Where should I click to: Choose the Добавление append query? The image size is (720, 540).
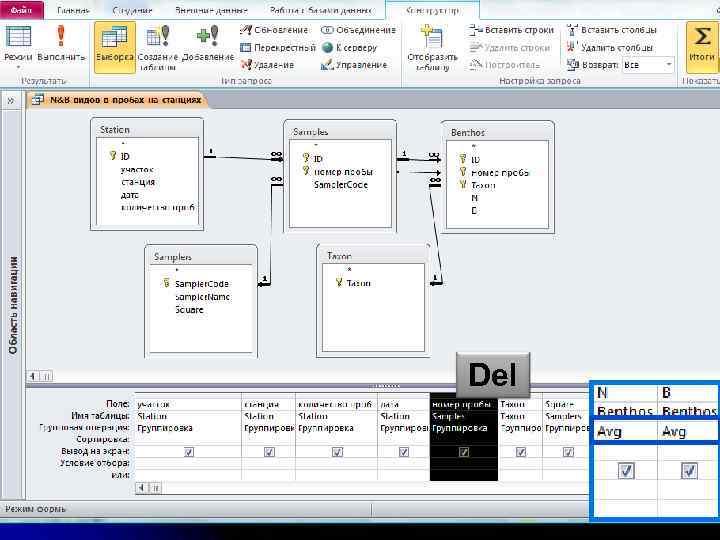208,45
